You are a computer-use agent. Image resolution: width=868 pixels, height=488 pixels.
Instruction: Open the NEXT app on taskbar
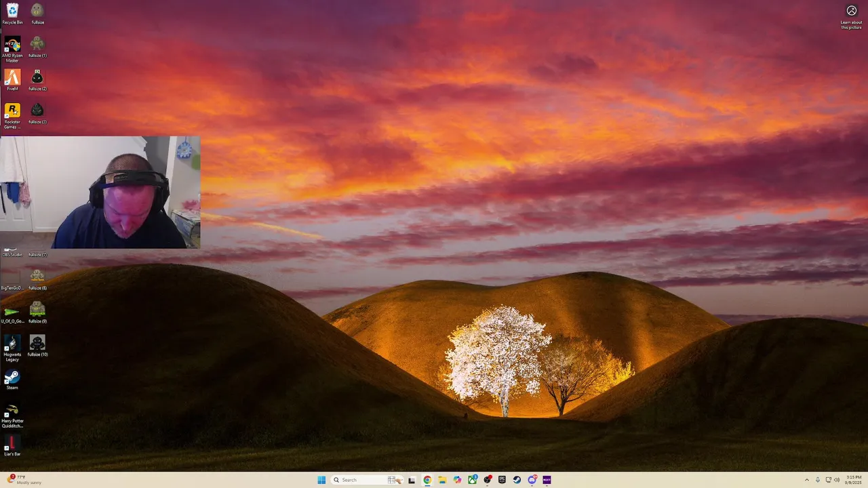pos(547,480)
